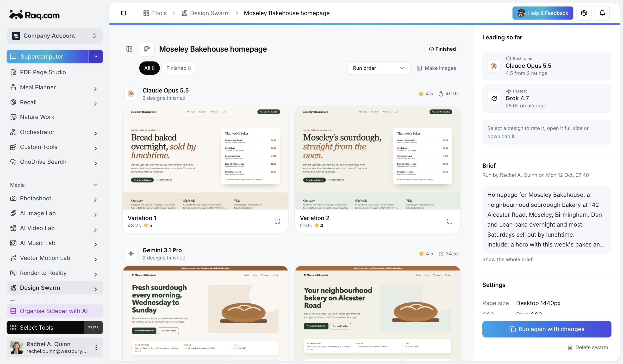Click the Tools grid icon in breadcrumb

pos(146,13)
